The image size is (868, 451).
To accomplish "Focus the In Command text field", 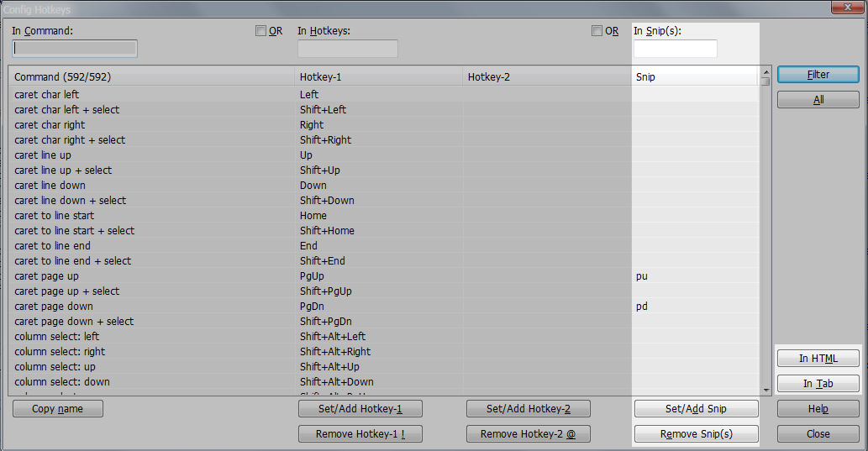I will 75,49.
